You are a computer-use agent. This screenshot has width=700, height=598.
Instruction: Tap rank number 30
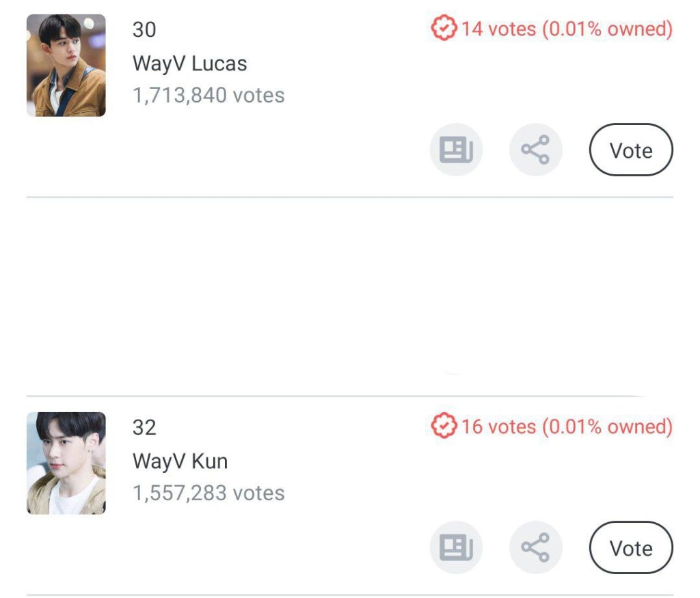(144, 30)
